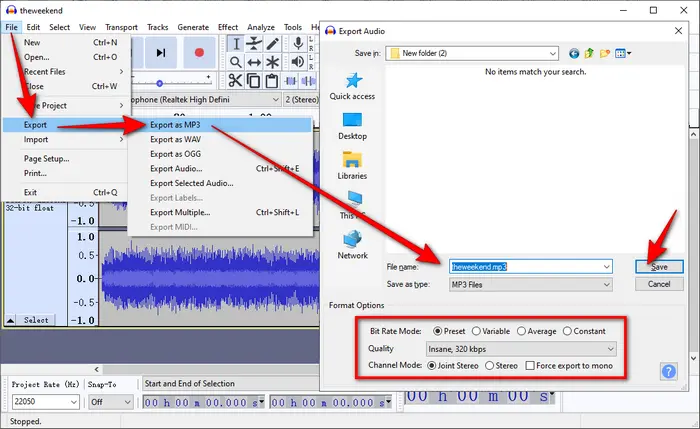Choose Exit in File menu
Viewport: 700px width, 429px height.
point(67,192)
